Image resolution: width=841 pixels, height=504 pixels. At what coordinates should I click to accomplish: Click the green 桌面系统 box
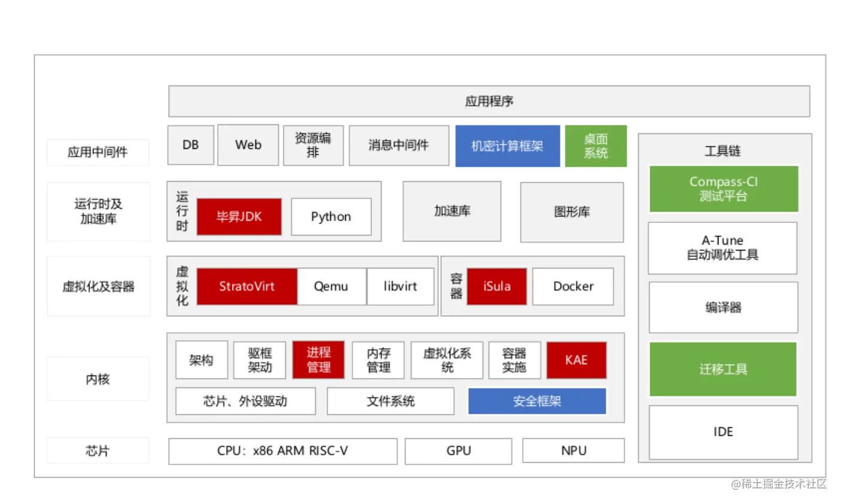pyautogui.click(x=596, y=146)
